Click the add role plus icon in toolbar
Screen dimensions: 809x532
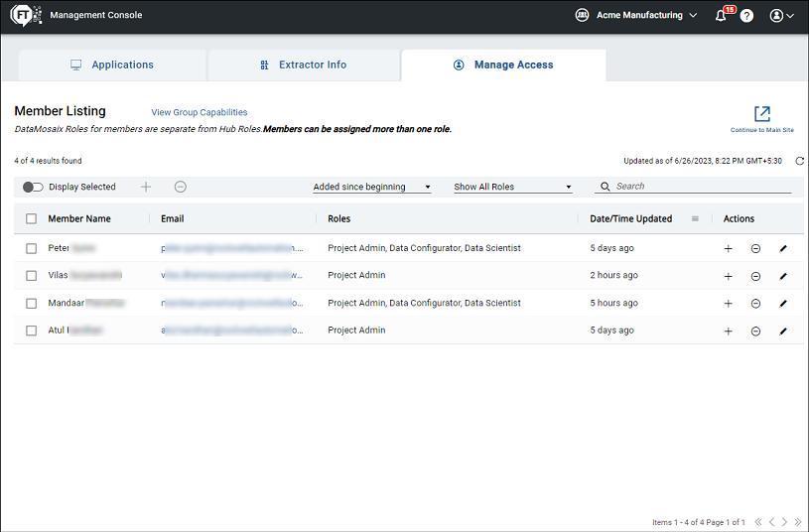point(146,187)
